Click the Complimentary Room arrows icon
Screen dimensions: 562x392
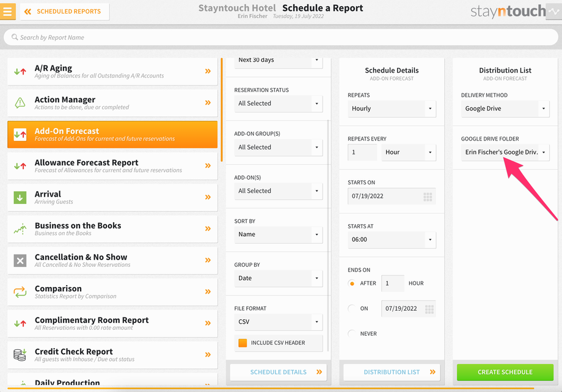[x=20, y=324]
